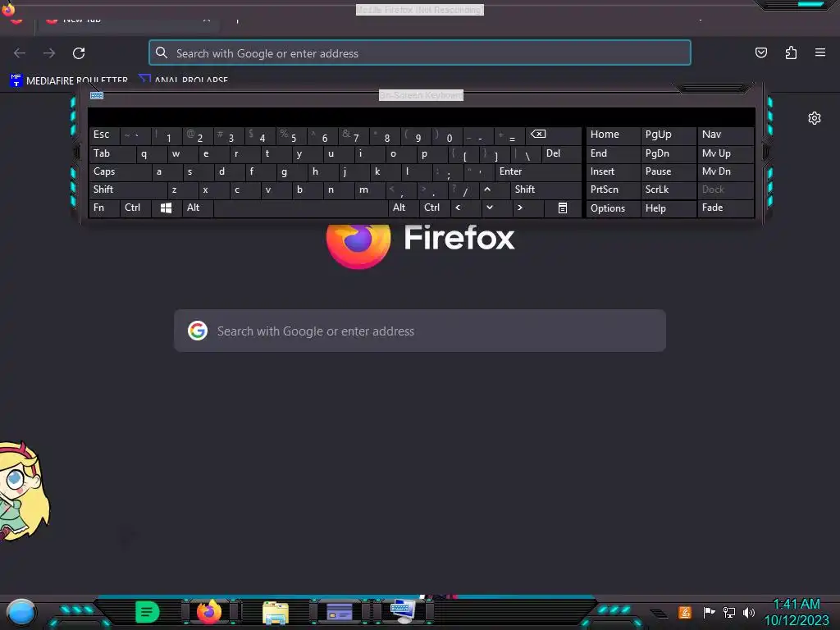Image resolution: width=840 pixels, height=630 pixels.
Task: Open Firefox Extensions puzzle icon
Action: pos(791,52)
